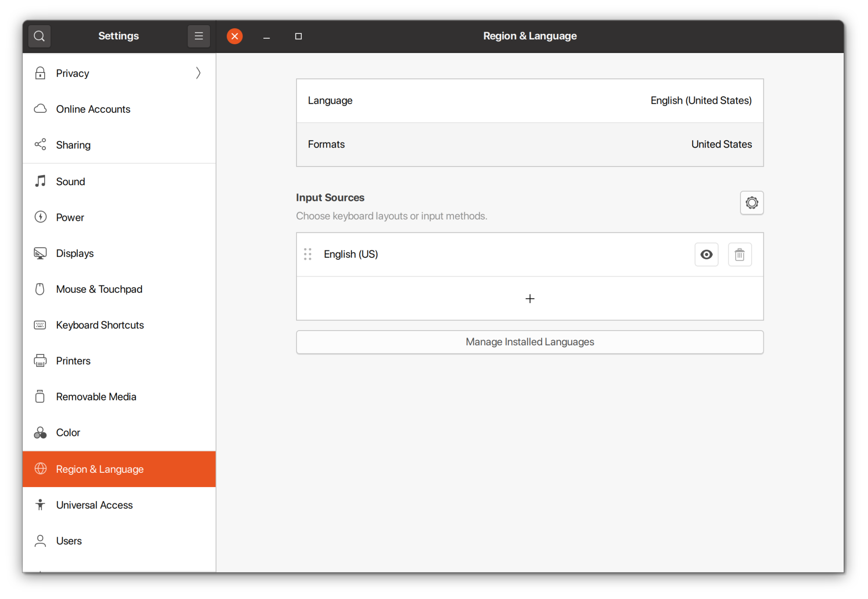This screenshot has width=868, height=599.
Task: Go to Keyboard Shortcuts settings
Action: click(100, 325)
